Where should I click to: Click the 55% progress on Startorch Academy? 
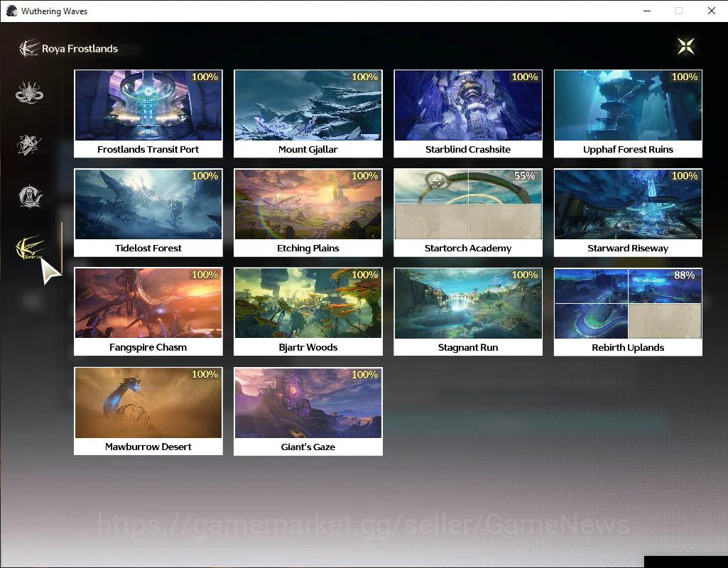pos(525,176)
